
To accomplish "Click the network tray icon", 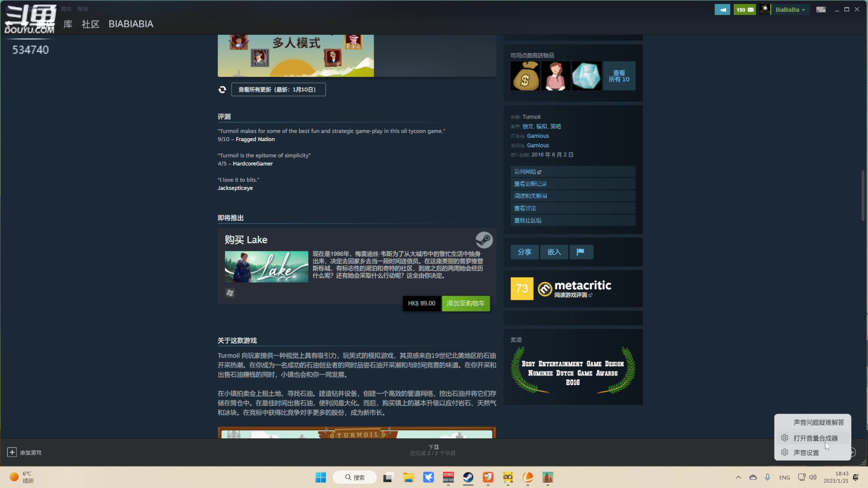I will point(802,477).
